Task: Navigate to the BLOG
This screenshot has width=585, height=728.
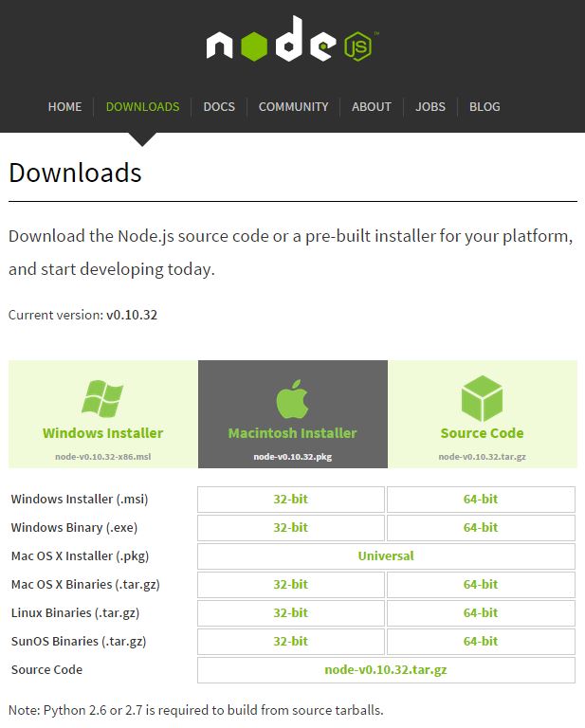Action: (x=484, y=107)
